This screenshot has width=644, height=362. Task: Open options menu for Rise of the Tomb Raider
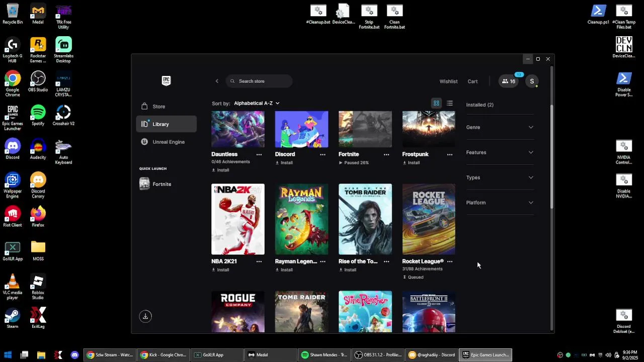(386, 261)
